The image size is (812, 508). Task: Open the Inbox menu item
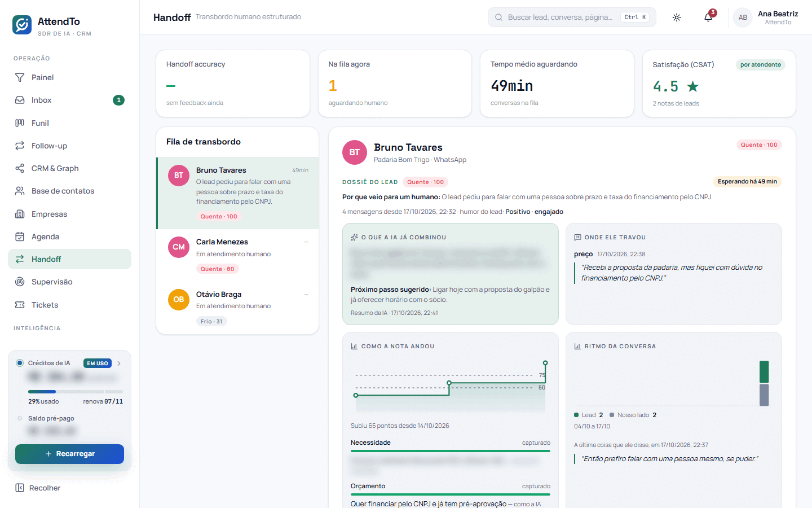pos(69,100)
